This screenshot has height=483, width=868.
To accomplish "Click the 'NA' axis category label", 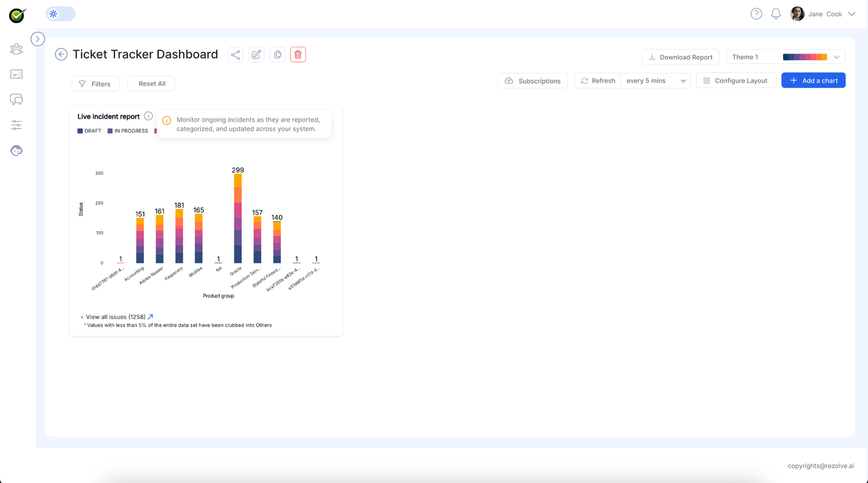I will [x=219, y=269].
